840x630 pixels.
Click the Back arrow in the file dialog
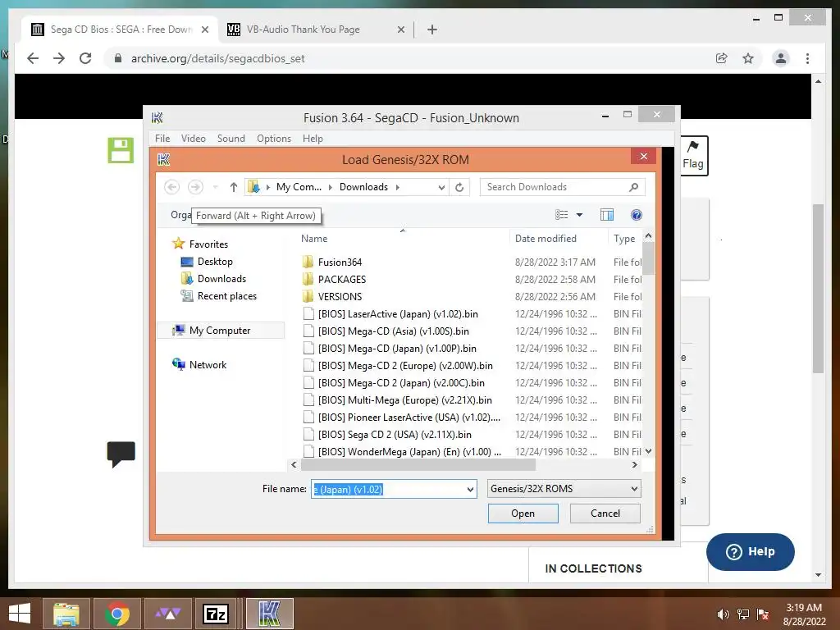(x=171, y=187)
